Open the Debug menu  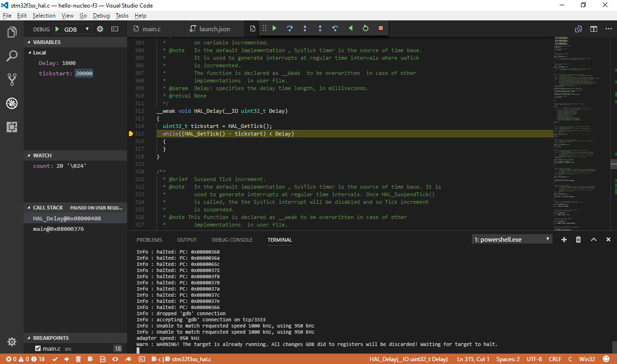coord(101,16)
